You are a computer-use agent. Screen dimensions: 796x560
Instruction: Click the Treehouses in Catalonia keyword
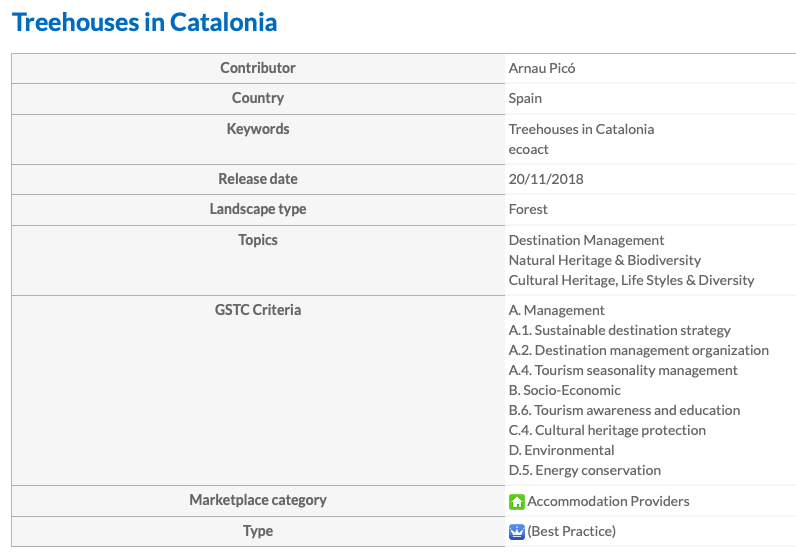tap(581, 129)
